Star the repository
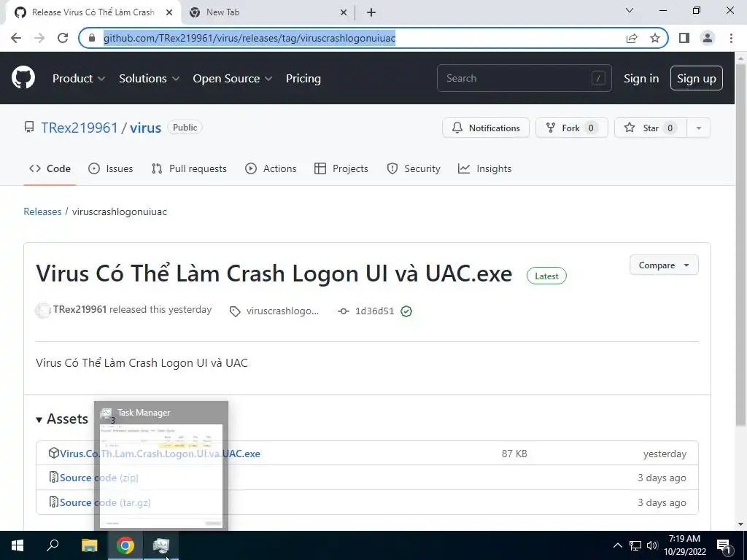The width and height of the screenshot is (747, 560). (650, 128)
